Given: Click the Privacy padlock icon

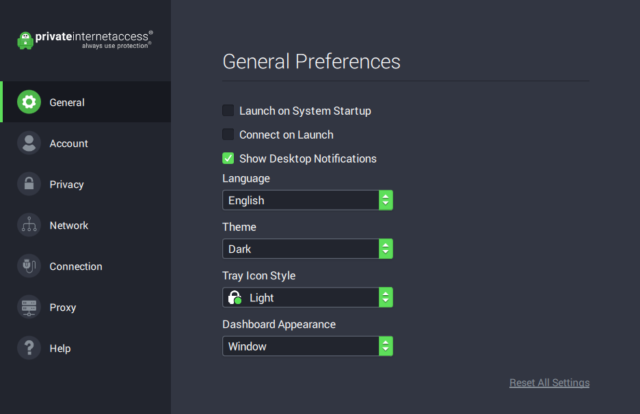Looking at the screenshot, I should pos(29,184).
